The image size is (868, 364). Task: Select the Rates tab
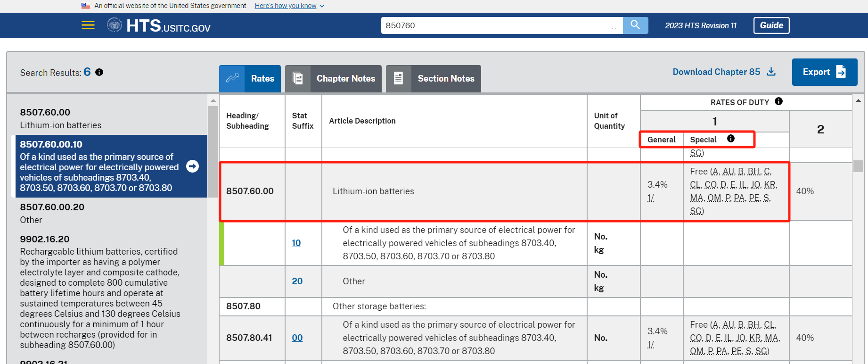pyautogui.click(x=250, y=79)
